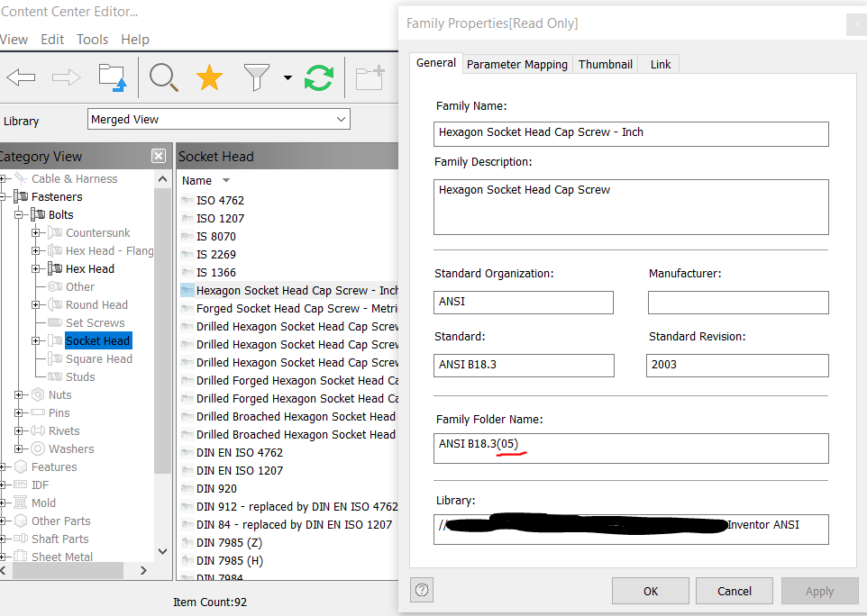Click the Back navigation arrow in toolbar
The width and height of the screenshot is (867, 616).
21,77
